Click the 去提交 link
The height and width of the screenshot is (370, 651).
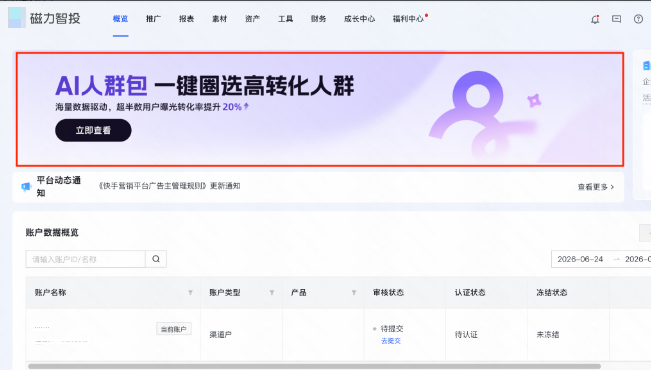pos(391,341)
